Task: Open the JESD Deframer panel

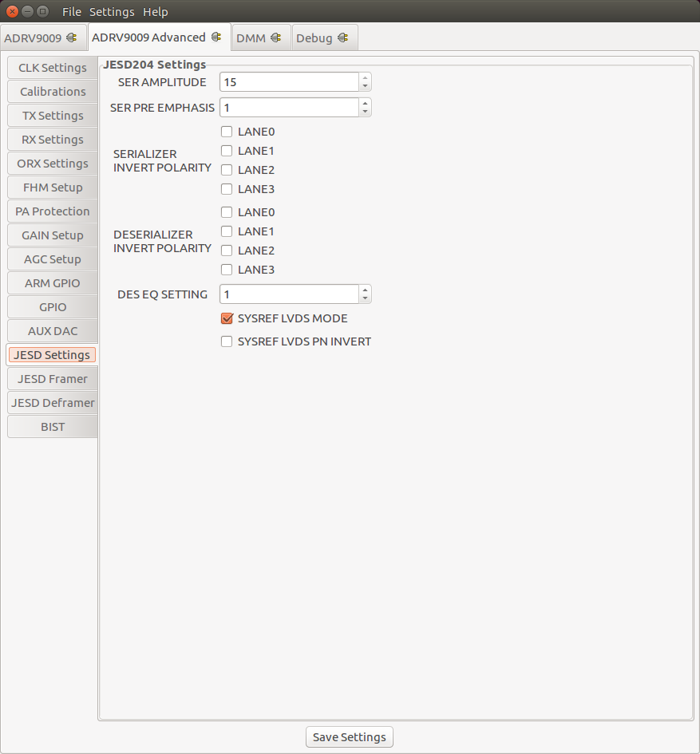Action: pyautogui.click(x=52, y=403)
